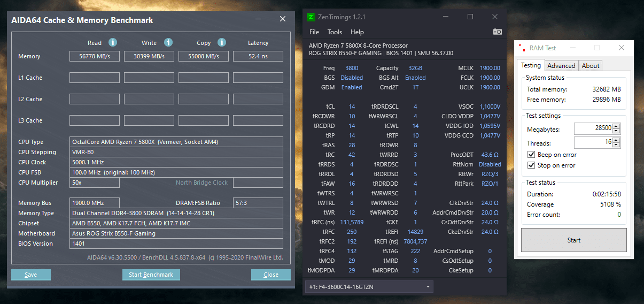Click the VSOC value 1,1000V
Image resolution: width=644 pixels, height=304 pixels.
click(490, 107)
